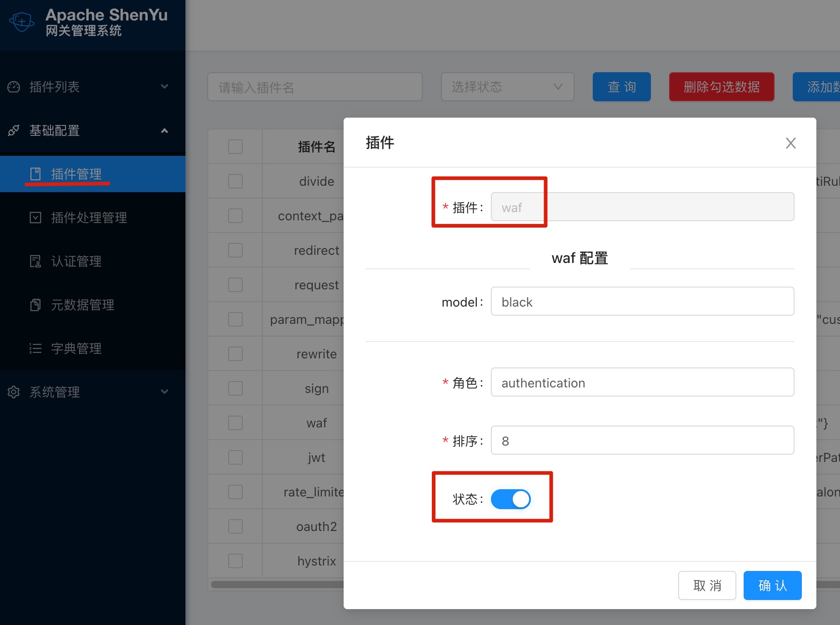
Task: Open the 选择状态 dropdown
Action: (507, 87)
